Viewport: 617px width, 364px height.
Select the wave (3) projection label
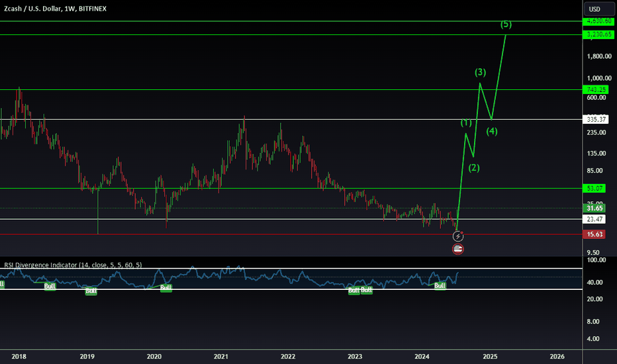pos(480,72)
